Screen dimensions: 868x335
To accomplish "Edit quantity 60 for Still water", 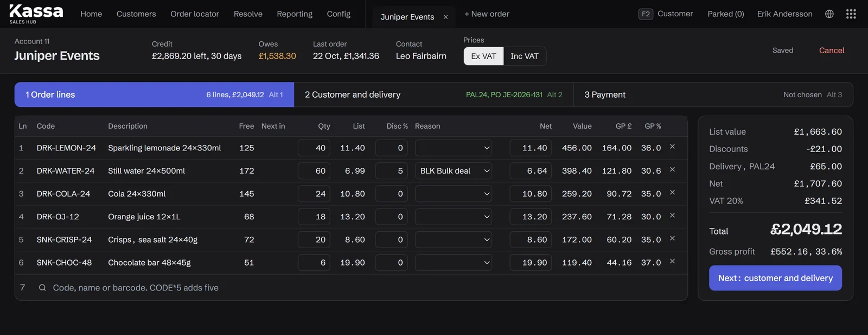I will pos(314,170).
